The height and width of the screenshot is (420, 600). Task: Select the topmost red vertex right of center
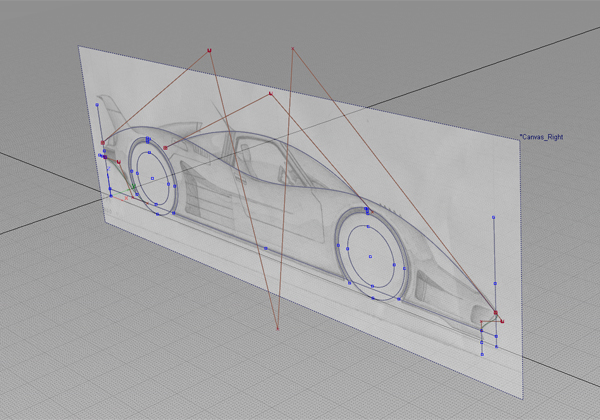point(293,48)
